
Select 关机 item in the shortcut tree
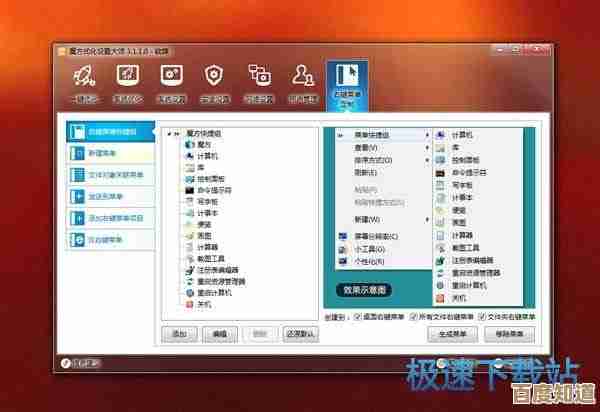[x=198, y=305]
